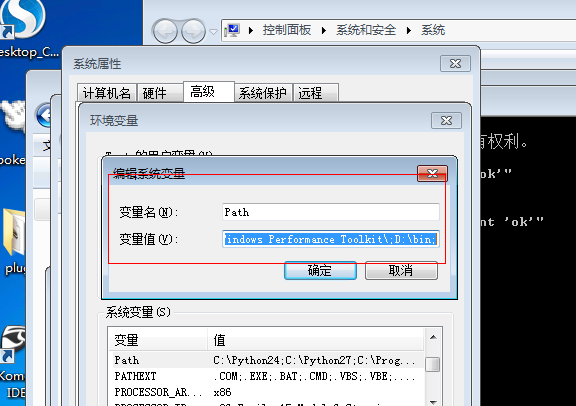Expand arrow after 控制面板 breadcrumb
The image size is (576, 406).
pyautogui.click(x=323, y=30)
